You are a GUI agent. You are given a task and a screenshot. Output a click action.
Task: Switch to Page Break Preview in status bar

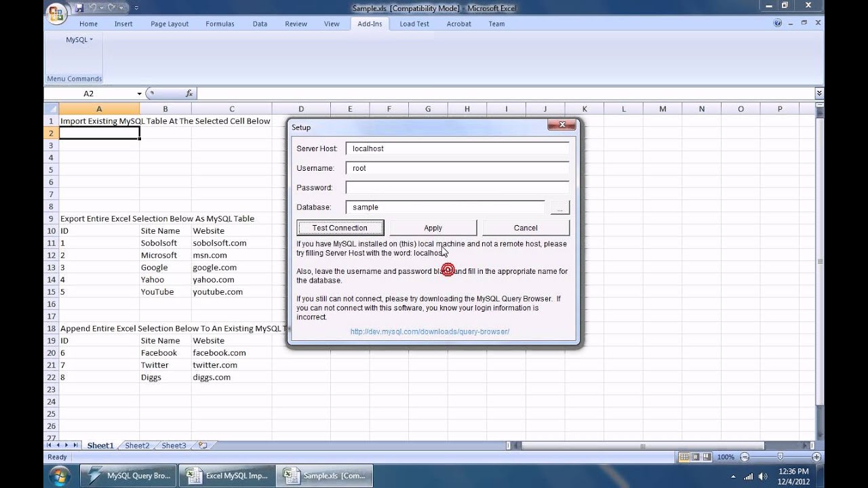coord(706,457)
